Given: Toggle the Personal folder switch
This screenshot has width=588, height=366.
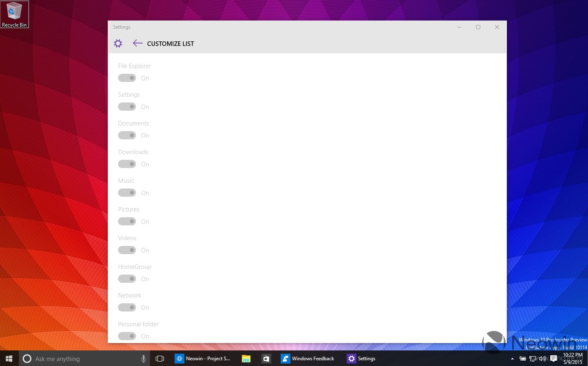Looking at the screenshot, I should (x=127, y=336).
